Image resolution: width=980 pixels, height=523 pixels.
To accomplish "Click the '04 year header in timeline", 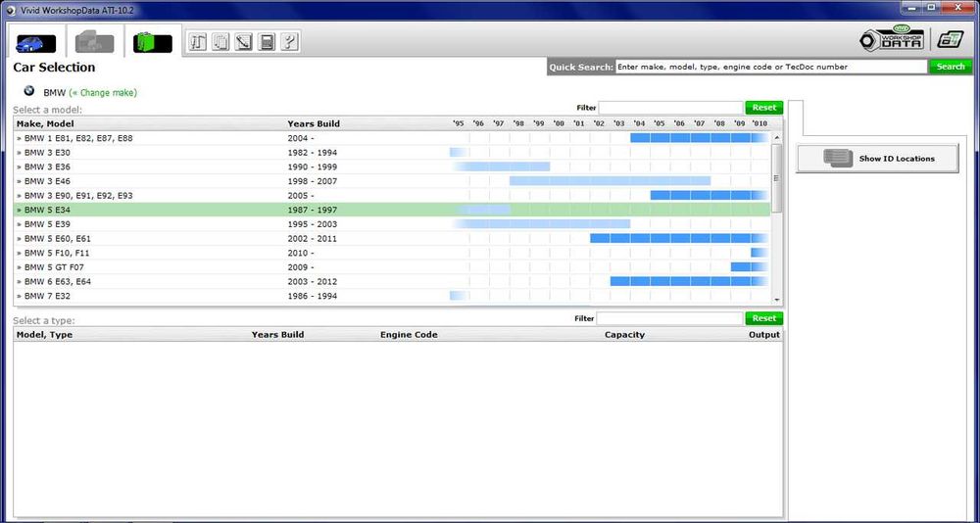I will click(639, 123).
